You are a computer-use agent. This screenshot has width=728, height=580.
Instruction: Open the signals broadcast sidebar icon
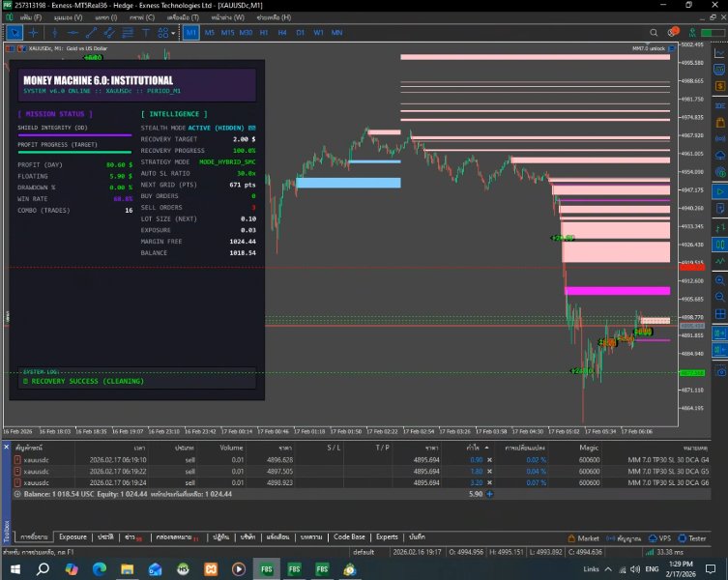720,139
